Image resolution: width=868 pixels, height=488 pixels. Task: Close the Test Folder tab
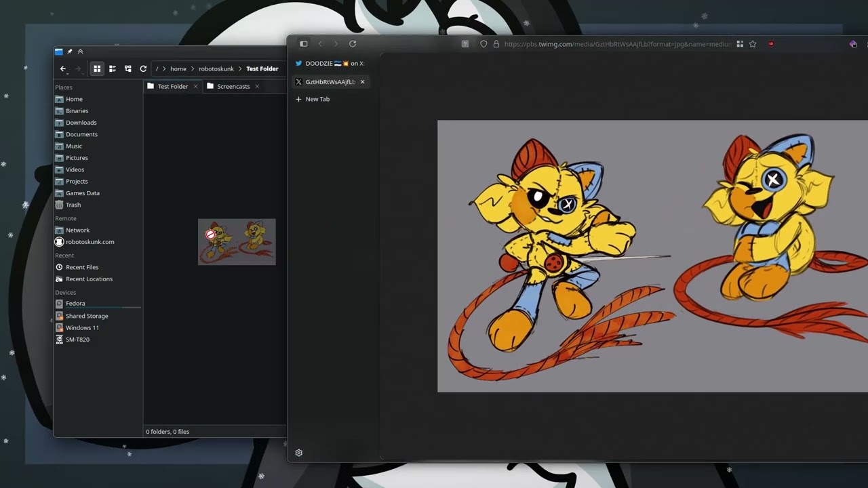pyautogui.click(x=196, y=86)
